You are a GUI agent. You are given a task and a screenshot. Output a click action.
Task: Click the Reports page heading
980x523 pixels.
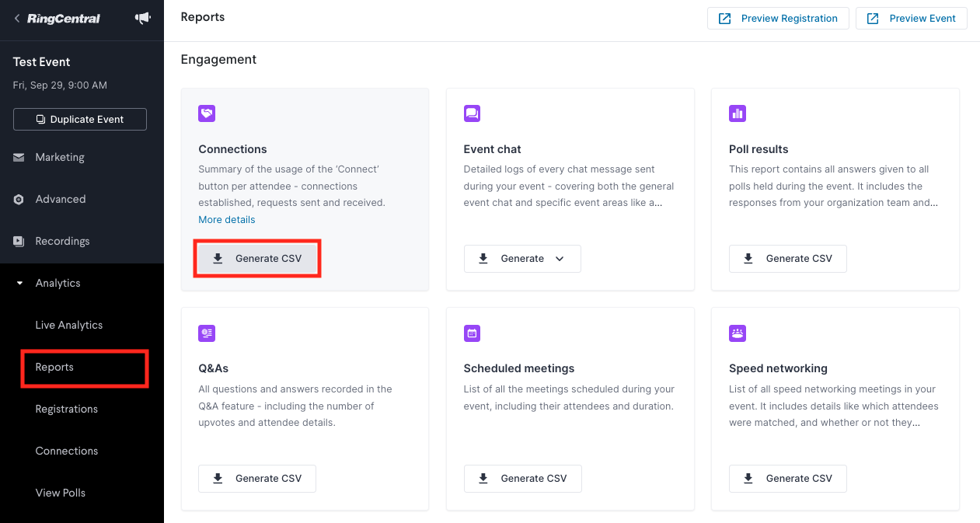click(203, 17)
